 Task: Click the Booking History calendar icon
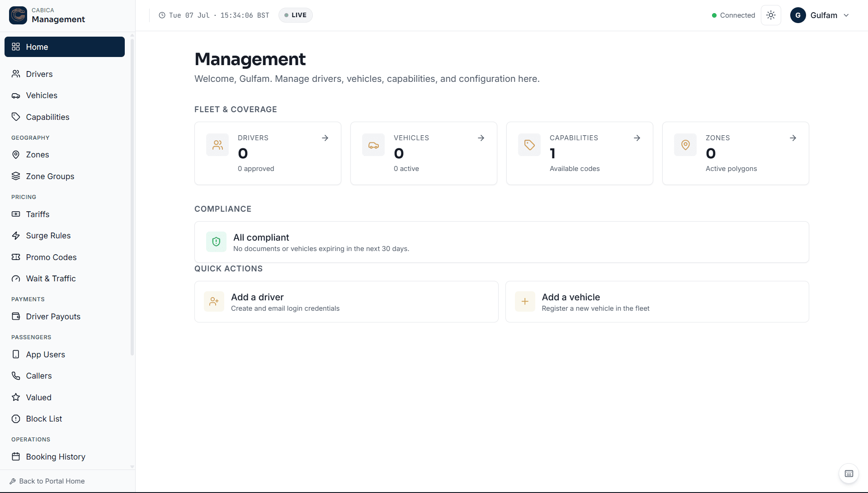pyautogui.click(x=16, y=456)
